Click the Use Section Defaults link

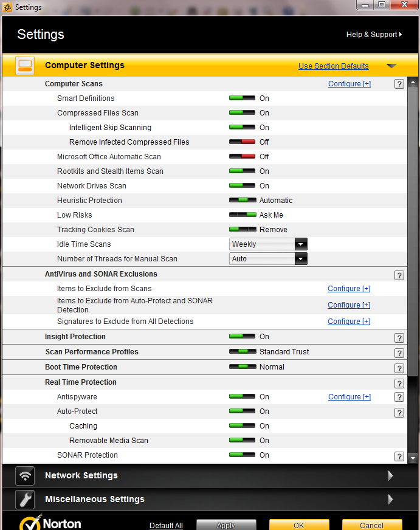pyautogui.click(x=333, y=66)
